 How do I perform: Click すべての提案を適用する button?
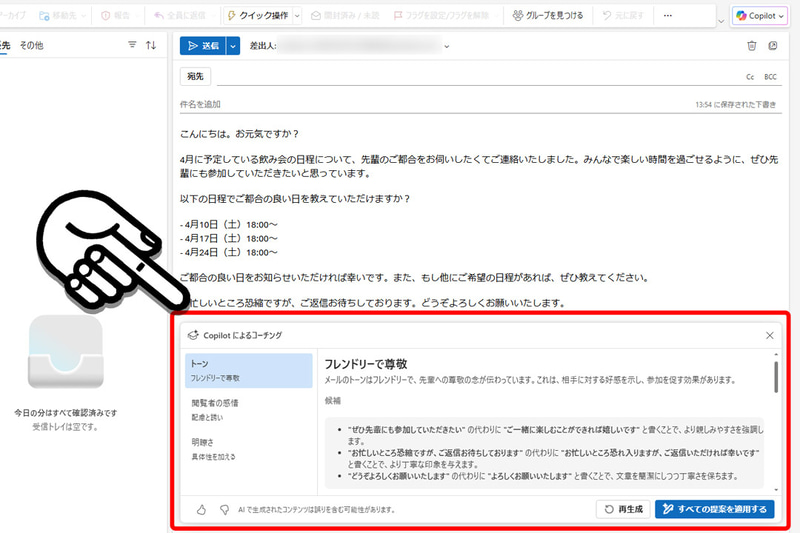coord(715,509)
